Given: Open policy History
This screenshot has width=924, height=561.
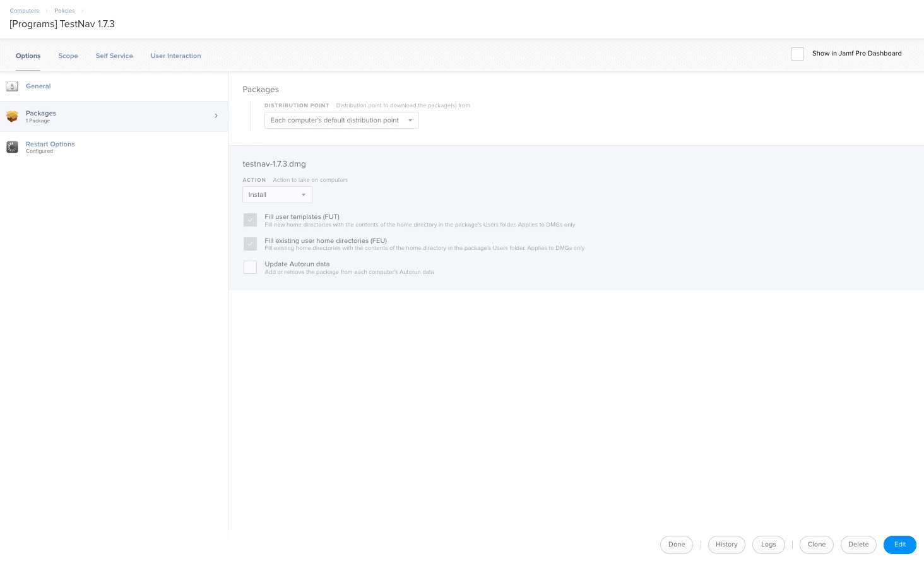Looking at the screenshot, I should [726, 545].
